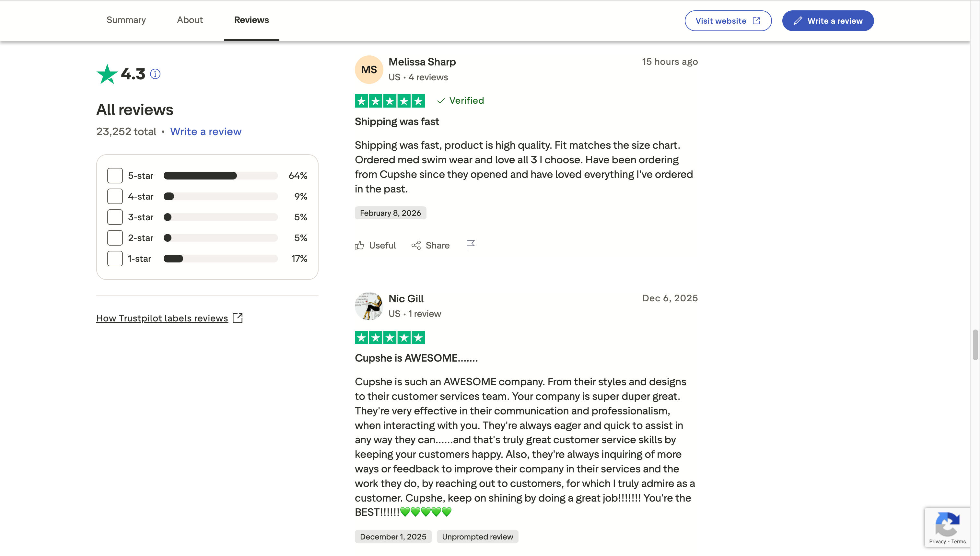The width and height of the screenshot is (980, 556).
Task: Mark the 'Shipping was fast' review as Useful
Action: (375, 245)
